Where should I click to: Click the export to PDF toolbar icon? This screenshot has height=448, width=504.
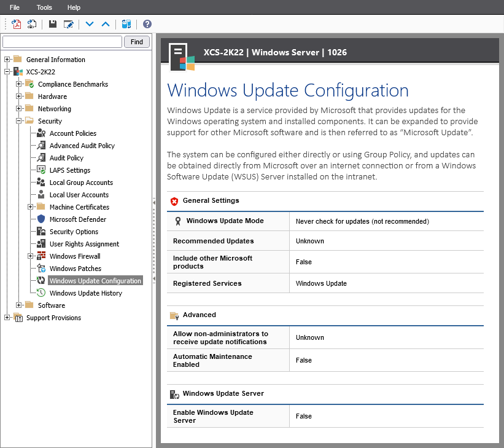pyautogui.click(x=17, y=24)
